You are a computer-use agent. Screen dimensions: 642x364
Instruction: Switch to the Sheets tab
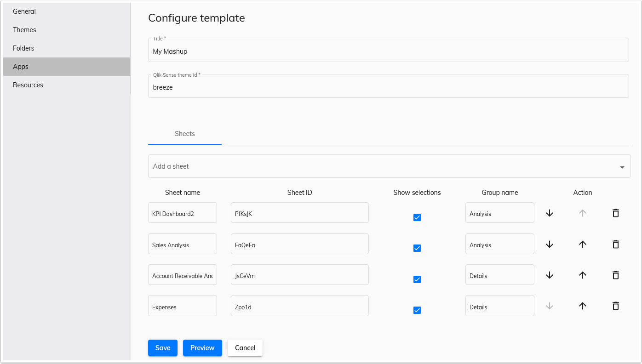pyautogui.click(x=184, y=134)
